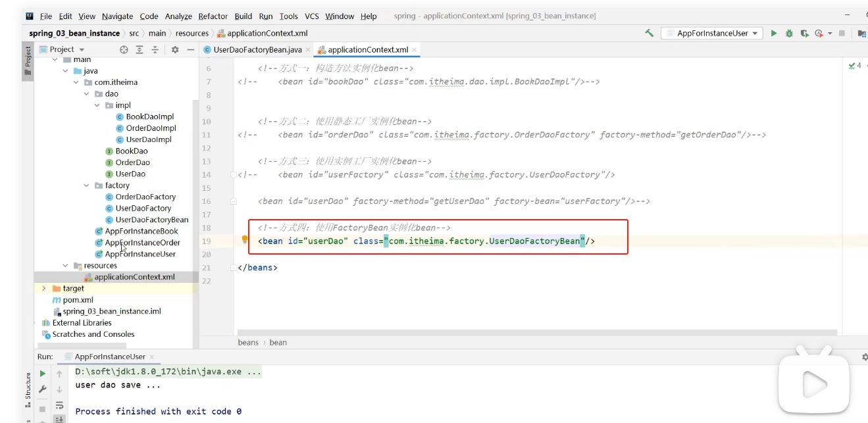Collapse the resources folder chevron
This screenshot has width=868, height=423.
(x=65, y=266)
